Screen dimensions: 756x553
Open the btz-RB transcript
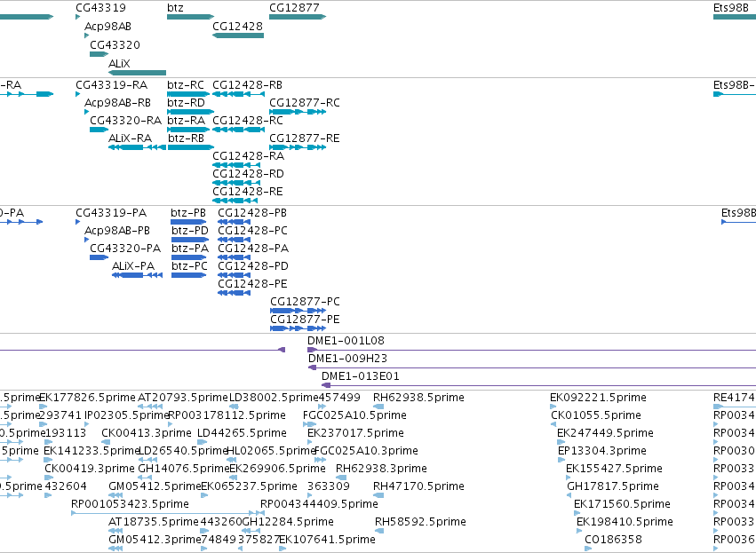(x=190, y=147)
